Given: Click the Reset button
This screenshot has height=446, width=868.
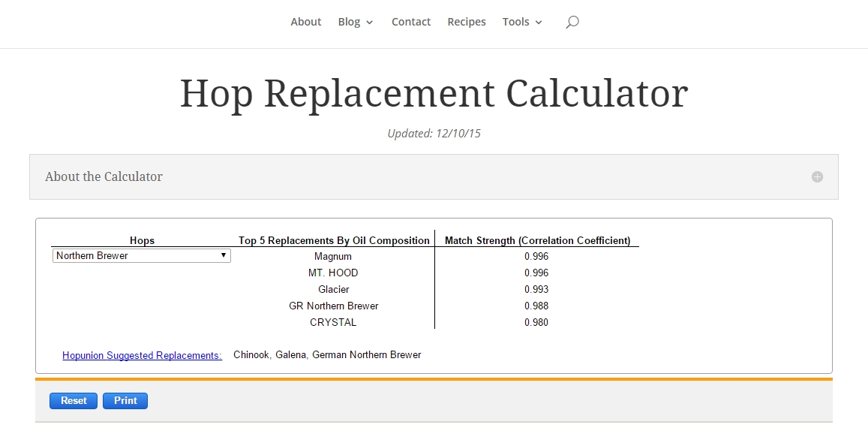Looking at the screenshot, I should (x=74, y=401).
